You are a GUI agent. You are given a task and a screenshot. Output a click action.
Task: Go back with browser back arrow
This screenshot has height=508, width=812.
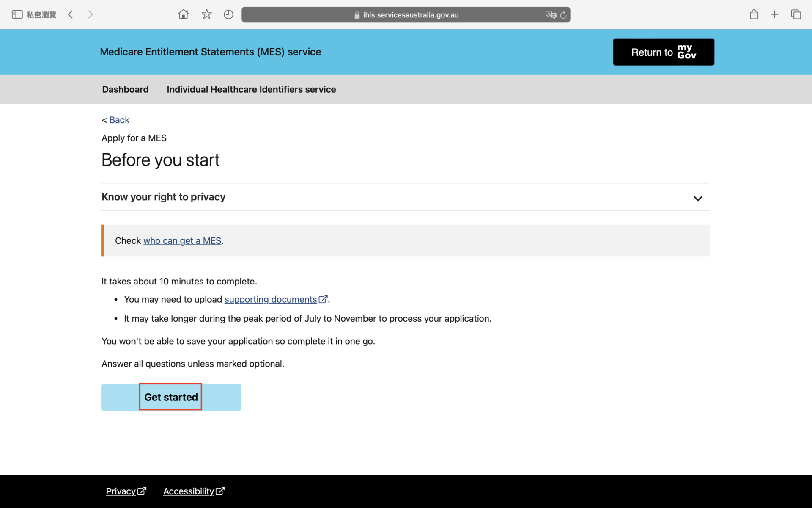71,15
